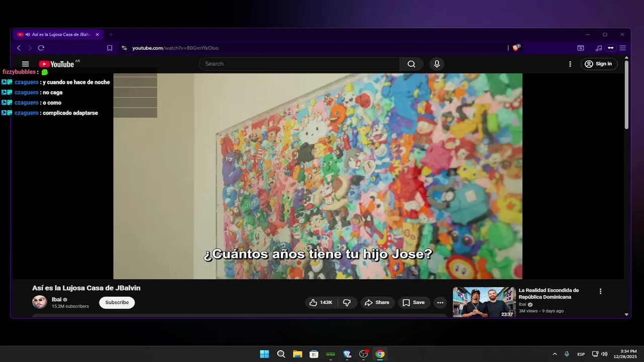Go back with the browser back arrow
Image resolution: width=644 pixels, height=362 pixels.
click(x=19, y=48)
